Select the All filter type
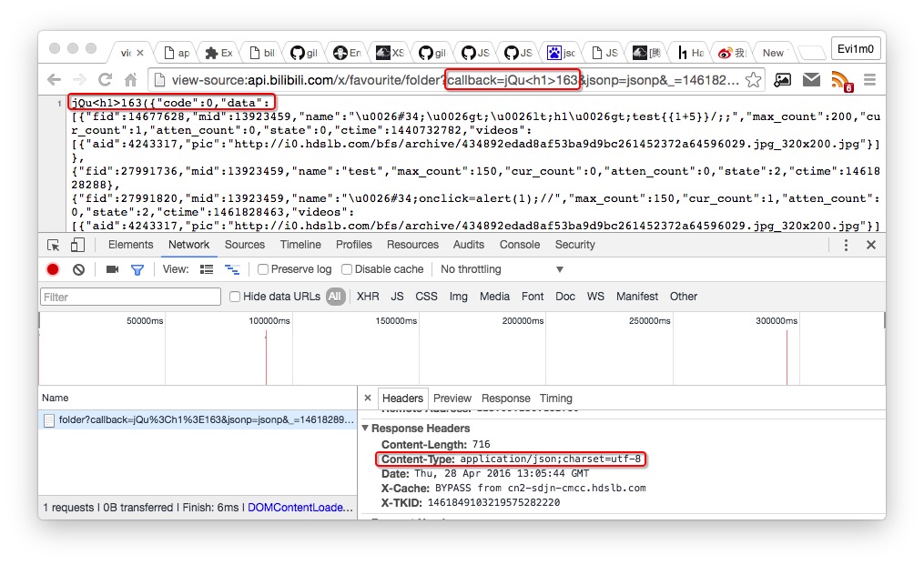This screenshot has height=565, width=924. (335, 297)
